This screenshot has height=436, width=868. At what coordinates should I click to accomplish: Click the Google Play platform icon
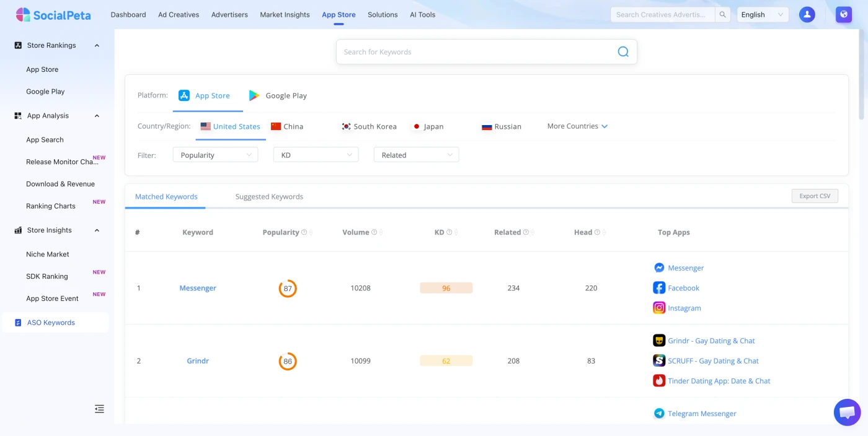click(x=254, y=95)
